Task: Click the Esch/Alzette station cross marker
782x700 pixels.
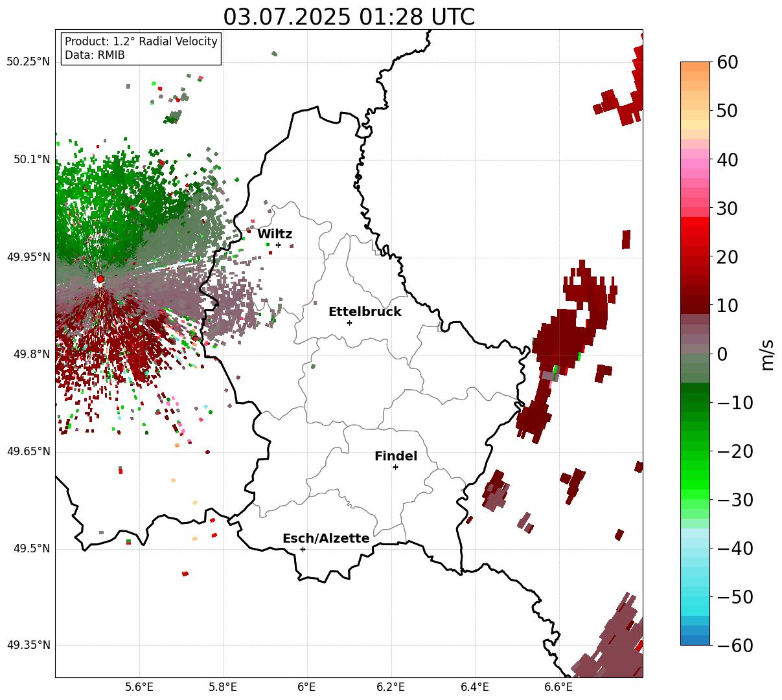Action: (303, 549)
